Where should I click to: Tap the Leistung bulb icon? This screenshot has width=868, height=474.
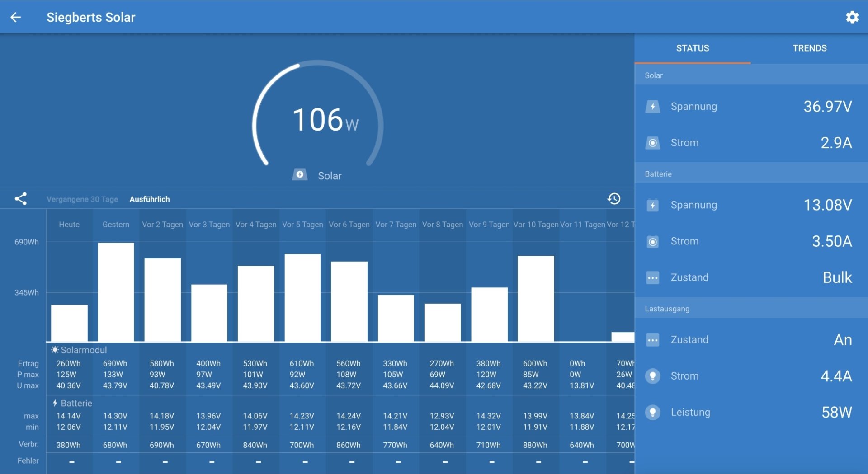tap(652, 412)
